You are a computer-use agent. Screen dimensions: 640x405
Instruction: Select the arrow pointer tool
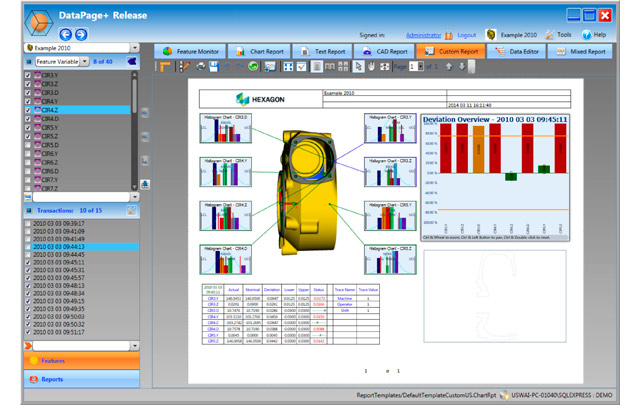358,67
